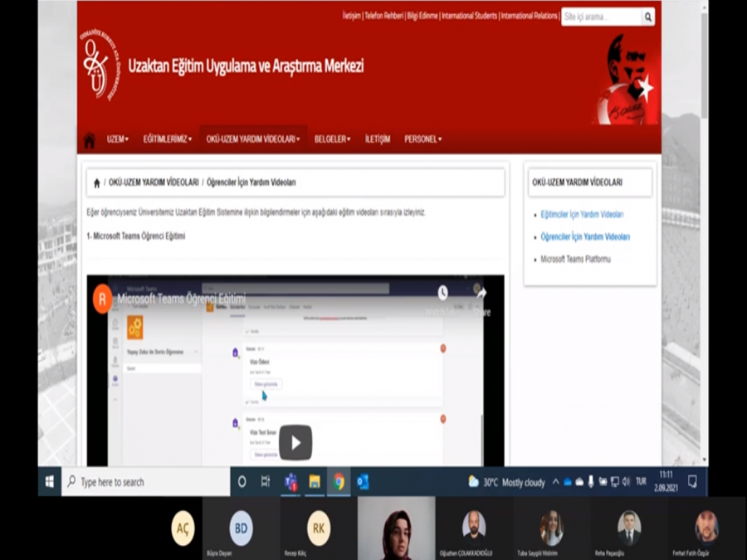Image resolution: width=747 pixels, height=560 pixels.
Task: Open the Windows Start menu
Action: coord(50,482)
